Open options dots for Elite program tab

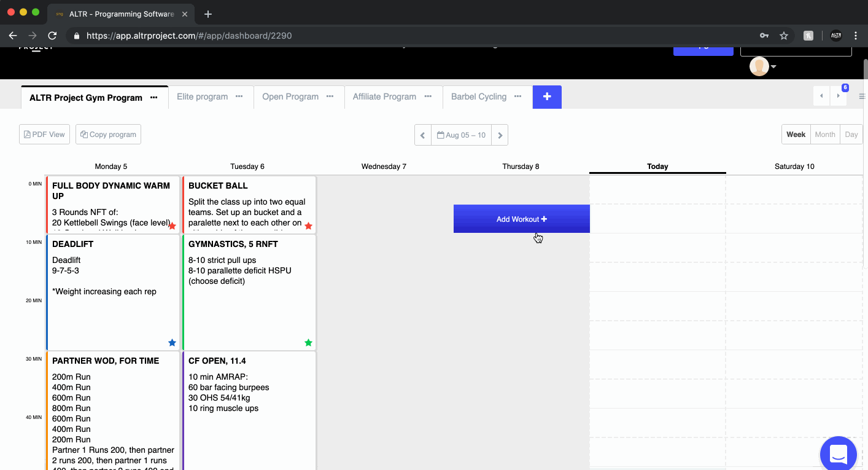[x=239, y=96]
